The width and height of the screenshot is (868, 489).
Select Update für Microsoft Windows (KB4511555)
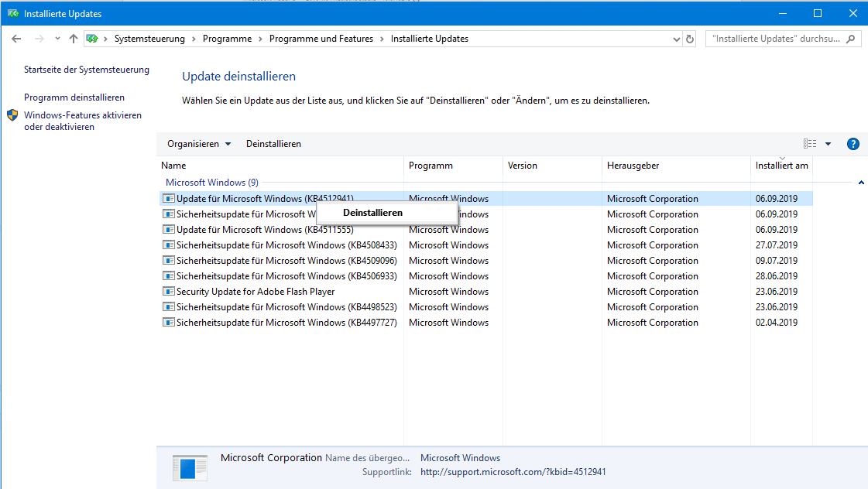265,230
